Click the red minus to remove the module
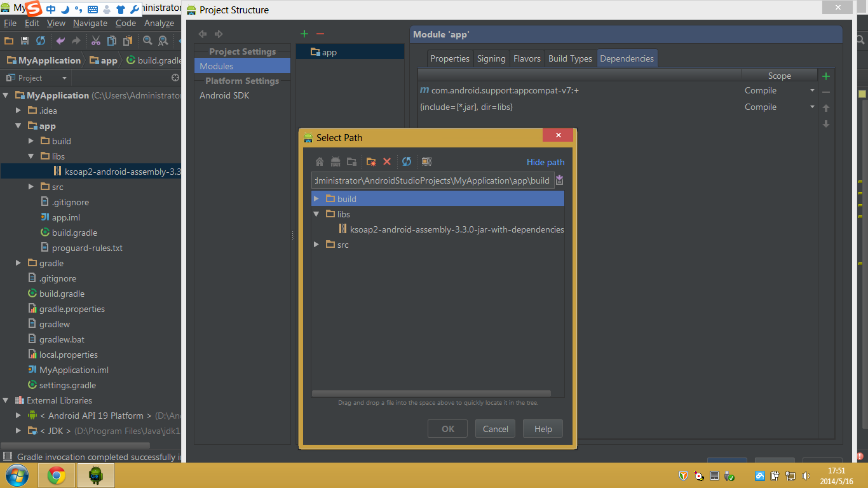The height and width of the screenshot is (488, 868). (320, 34)
